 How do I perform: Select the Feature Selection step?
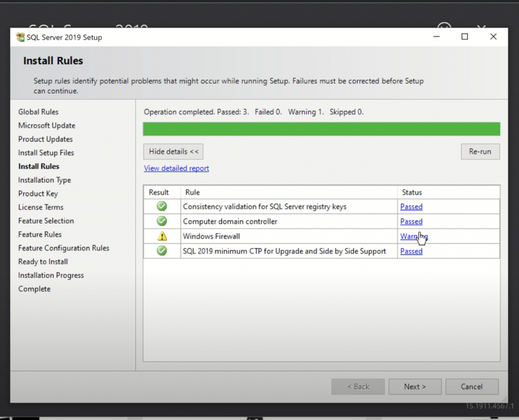(46, 221)
